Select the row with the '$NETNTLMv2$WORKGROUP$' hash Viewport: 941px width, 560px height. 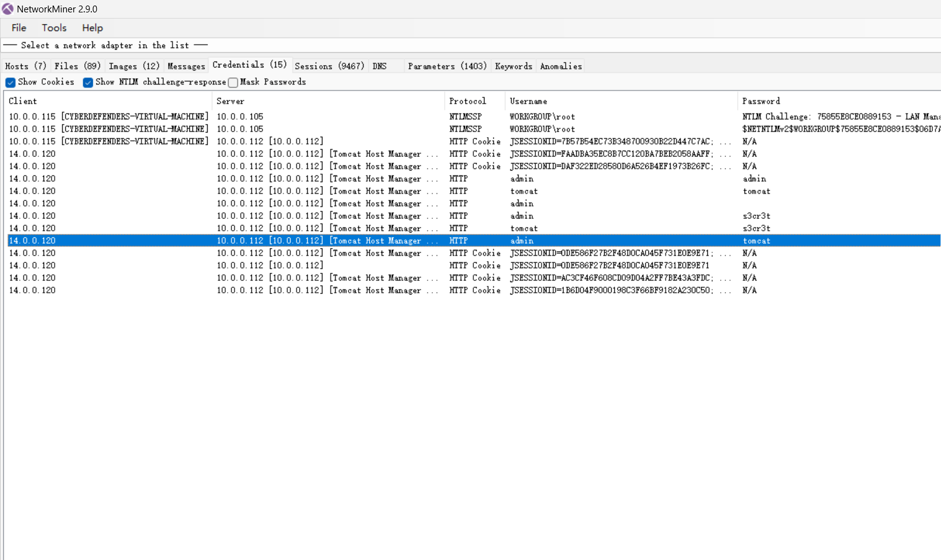[474, 129]
